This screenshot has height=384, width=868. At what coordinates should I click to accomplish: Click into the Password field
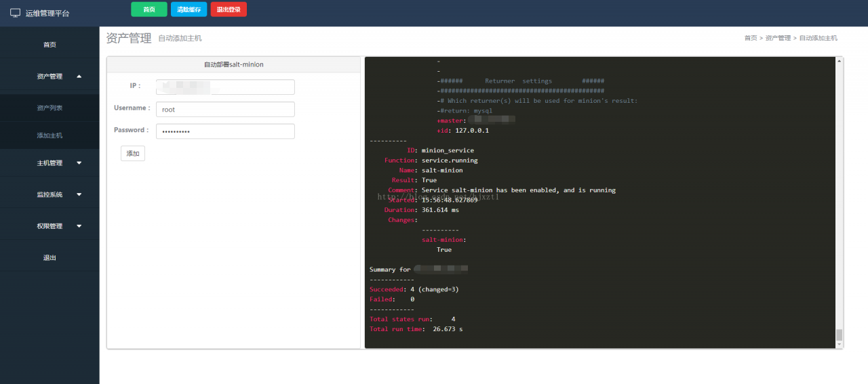[x=225, y=131]
